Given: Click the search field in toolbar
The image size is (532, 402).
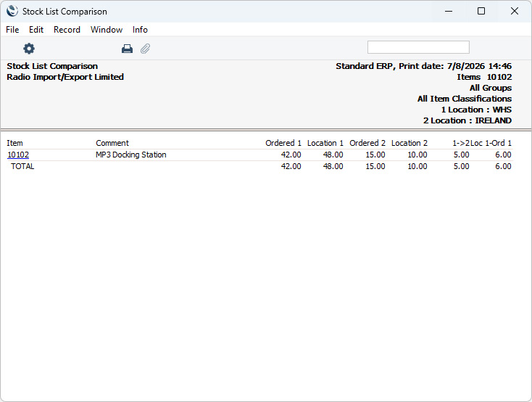Looking at the screenshot, I should pos(418,47).
